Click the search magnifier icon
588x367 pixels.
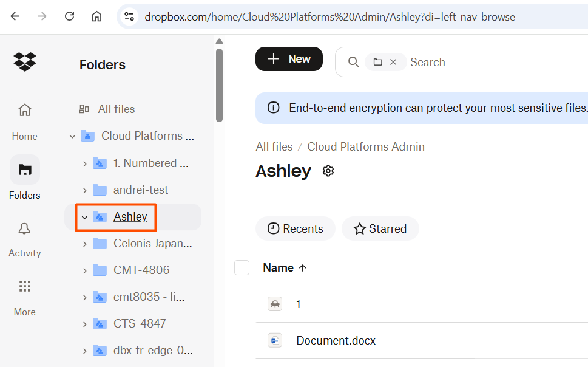(353, 62)
